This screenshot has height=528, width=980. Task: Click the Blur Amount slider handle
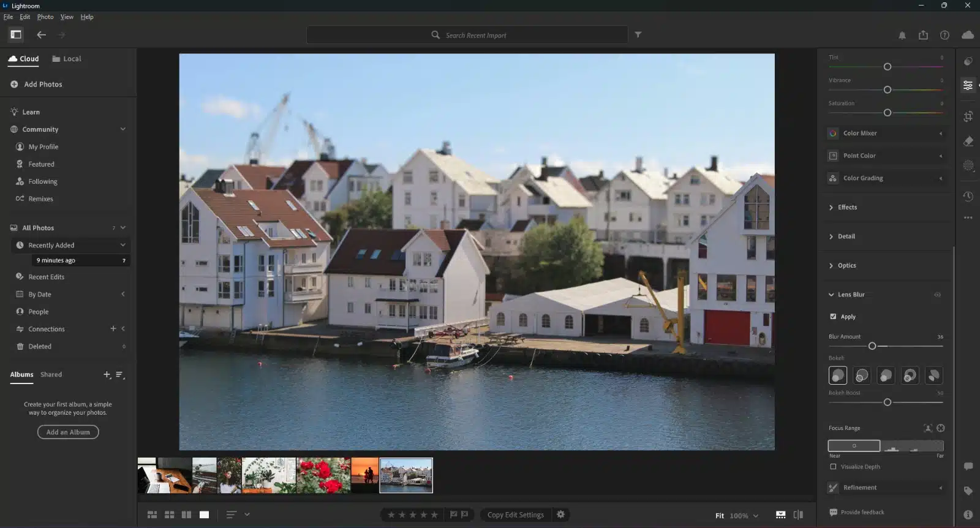coord(872,346)
